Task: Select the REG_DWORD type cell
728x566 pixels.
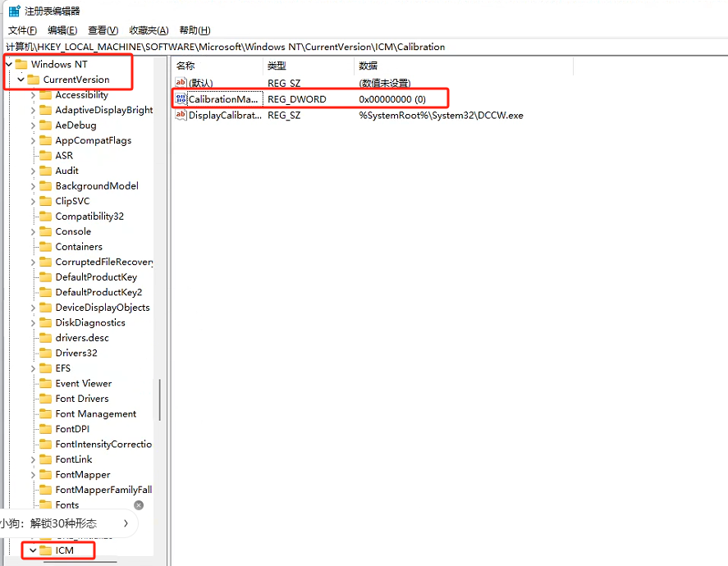Action: pyautogui.click(x=297, y=99)
